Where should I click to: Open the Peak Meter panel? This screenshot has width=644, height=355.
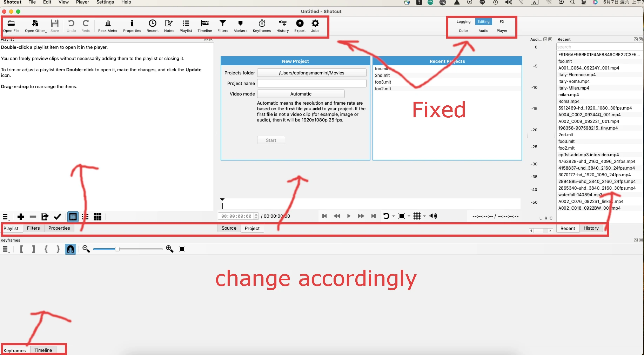click(108, 26)
